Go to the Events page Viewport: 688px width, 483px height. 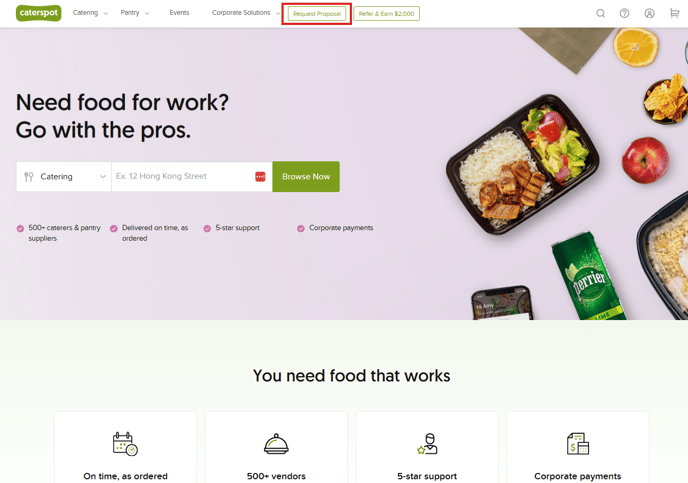[179, 13]
